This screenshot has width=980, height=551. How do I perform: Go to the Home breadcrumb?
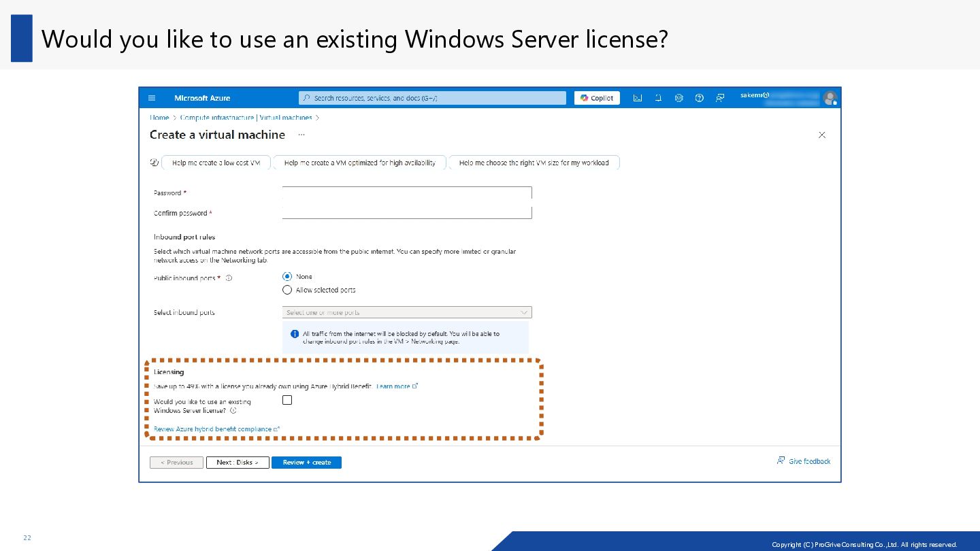[x=159, y=118]
